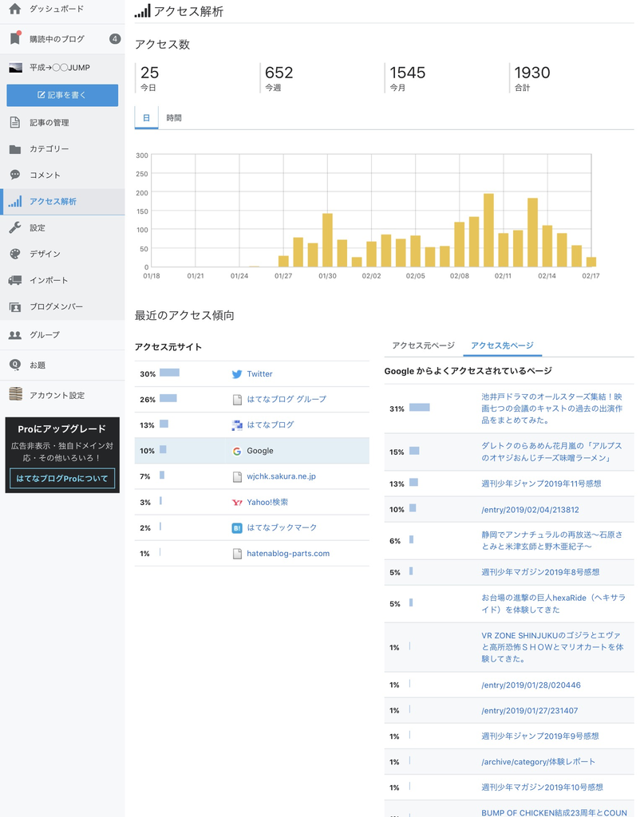Viewport: 644px width, 817px height.
Task: Open the 池井戸ドラマのオールスターズ集結 article link
Action: point(551,408)
